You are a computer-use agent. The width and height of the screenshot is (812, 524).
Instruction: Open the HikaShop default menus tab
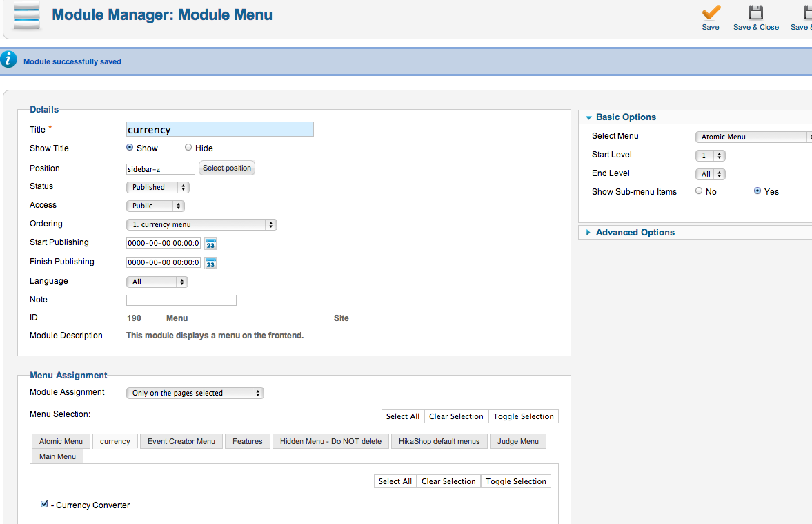pyautogui.click(x=439, y=441)
